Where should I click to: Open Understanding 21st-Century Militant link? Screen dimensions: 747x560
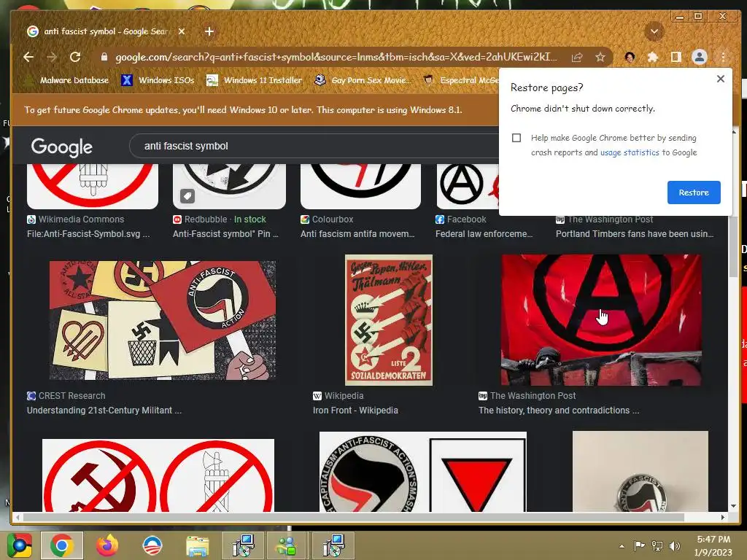coord(104,411)
